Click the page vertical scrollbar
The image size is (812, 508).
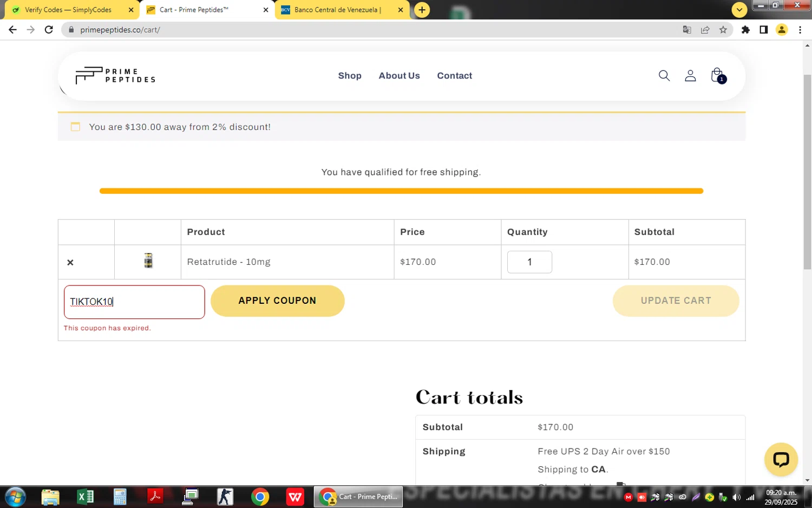pos(807,172)
